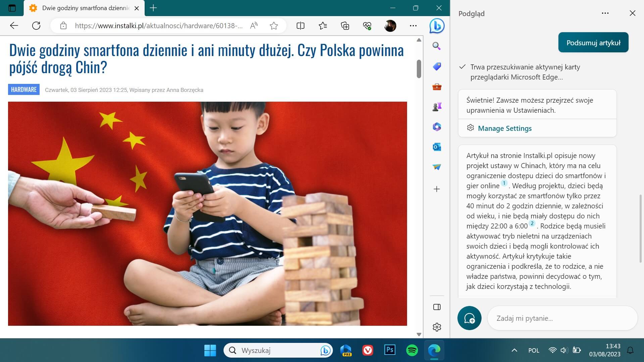The image size is (644, 362).
Task: Open the Tools sidebar panel
Action: 436,87
